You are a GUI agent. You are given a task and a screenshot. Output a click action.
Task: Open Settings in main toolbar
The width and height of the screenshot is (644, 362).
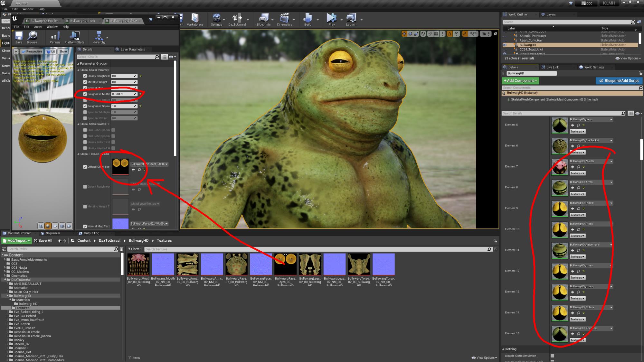pyautogui.click(x=216, y=20)
